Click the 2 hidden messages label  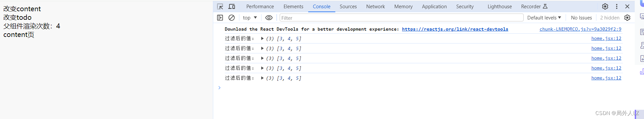610,18
